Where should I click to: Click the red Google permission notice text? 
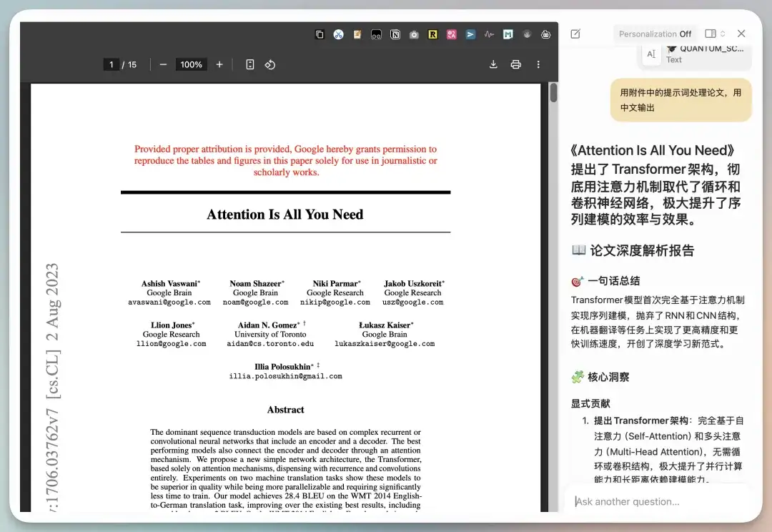coord(285,161)
